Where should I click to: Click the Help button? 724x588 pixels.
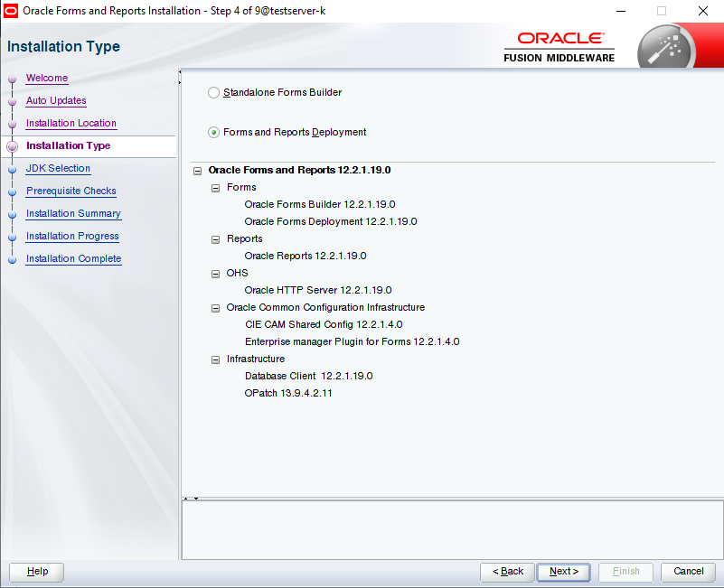click(36, 572)
